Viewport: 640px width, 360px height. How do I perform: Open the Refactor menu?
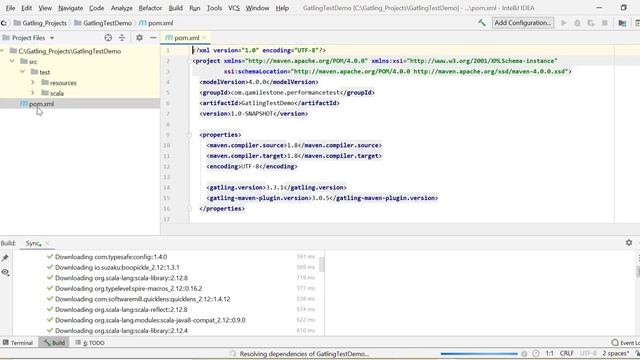[x=150, y=8]
